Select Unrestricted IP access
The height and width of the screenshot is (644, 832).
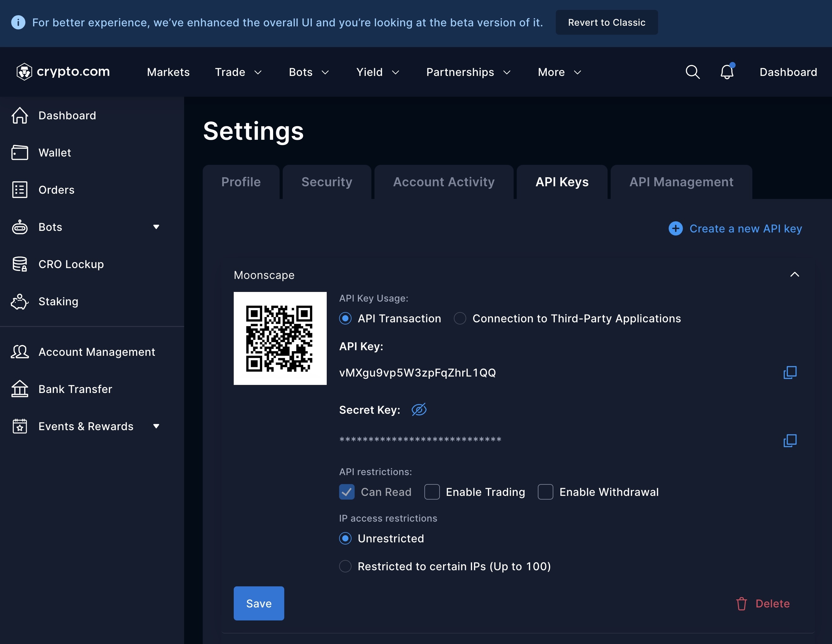click(x=345, y=539)
